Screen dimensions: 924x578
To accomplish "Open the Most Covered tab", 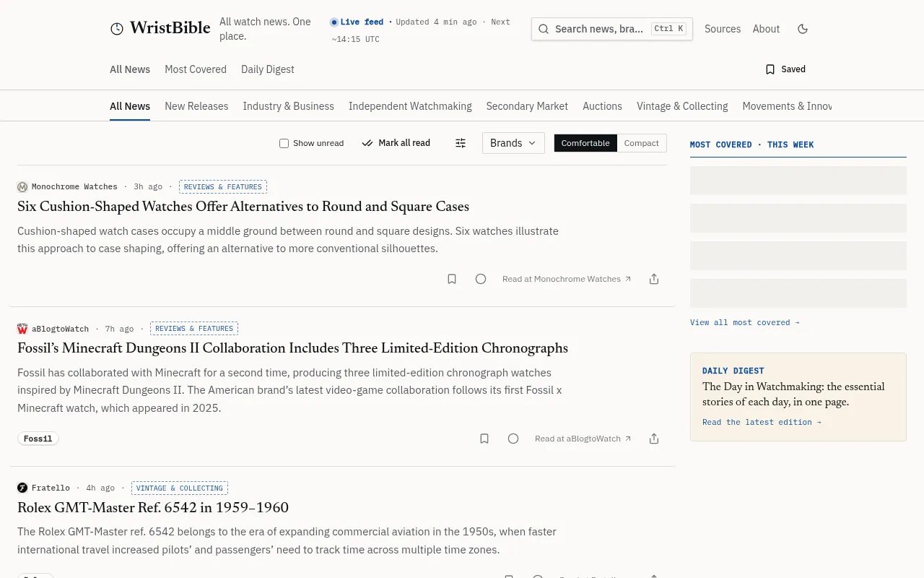I will tap(196, 69).
